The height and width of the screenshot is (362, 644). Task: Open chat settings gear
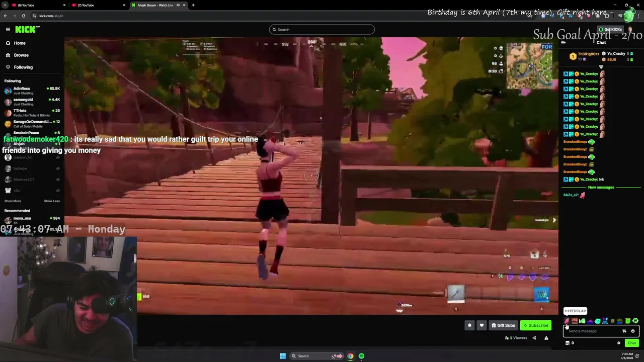[619, 343]
